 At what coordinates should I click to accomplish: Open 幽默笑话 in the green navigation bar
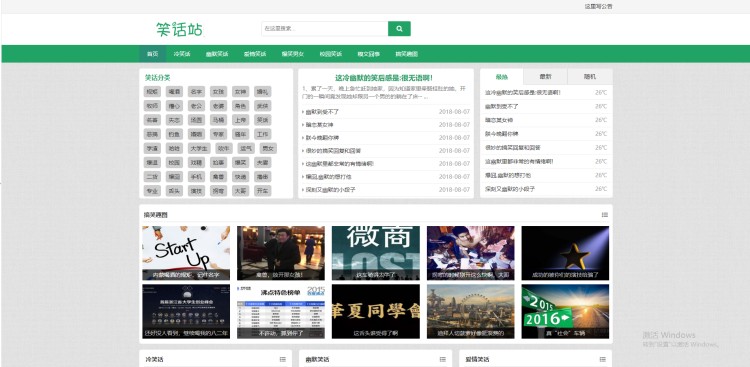tap(217, 54)
